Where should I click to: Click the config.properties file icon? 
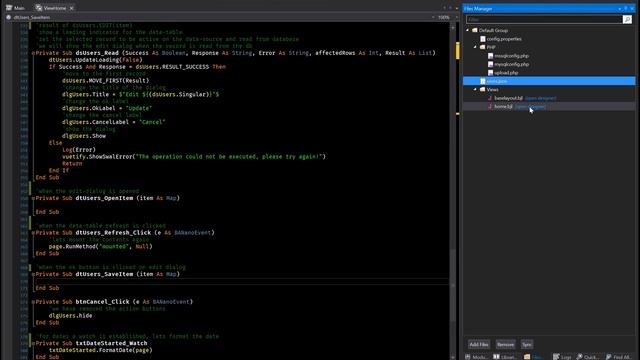coord(483,39)
